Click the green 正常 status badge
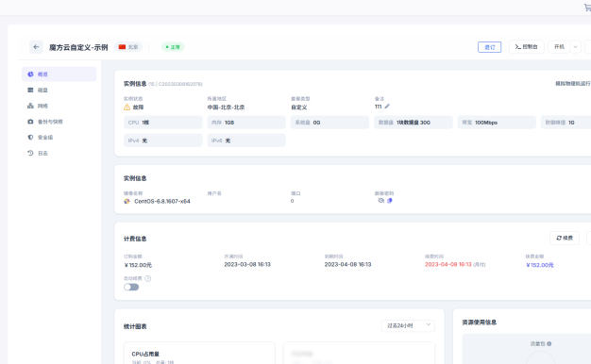The width and height of the screenshot is (591, 364). (x=173, y=47)
